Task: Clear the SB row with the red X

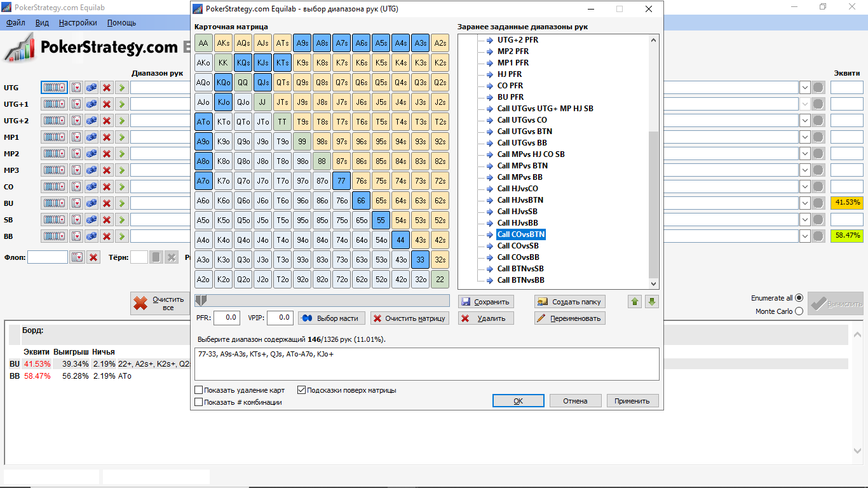Action: click(107, 219)
